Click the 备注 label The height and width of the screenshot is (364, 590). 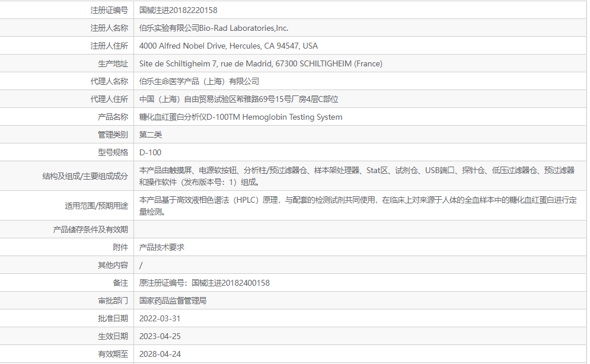click(120, 283)
